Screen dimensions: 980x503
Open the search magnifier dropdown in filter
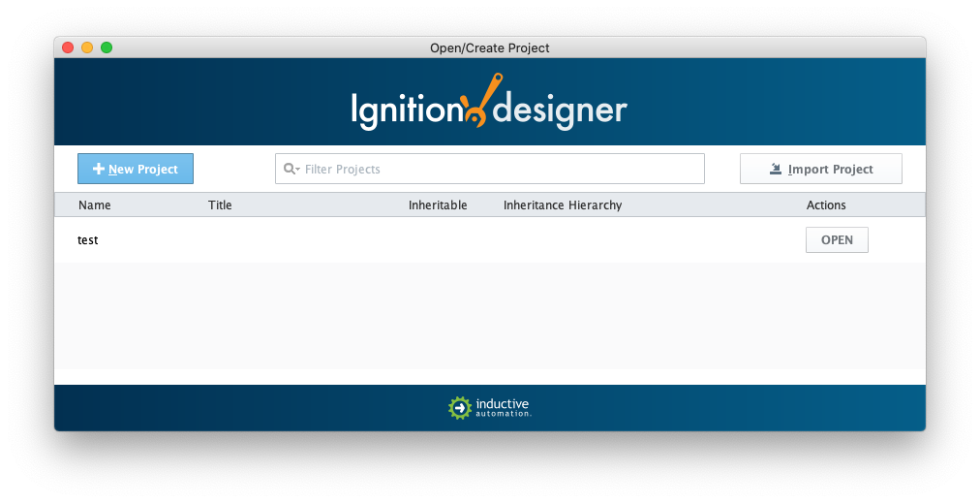pyautogui.click(x=291, y=169)
